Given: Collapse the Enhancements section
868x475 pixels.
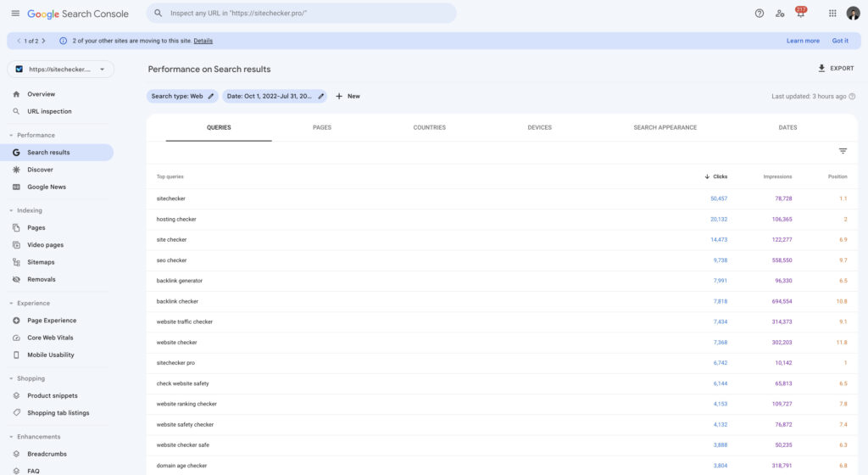Looking at the screenshot, I should pos(11,437).
